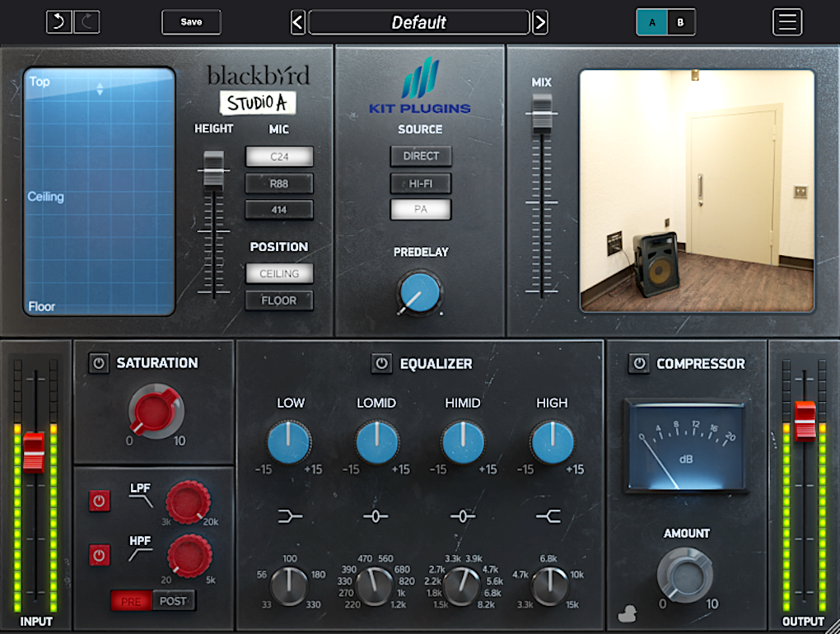The image size is (840, 634).
Task: Click the previous preset arrow
Action: (297, 22)
